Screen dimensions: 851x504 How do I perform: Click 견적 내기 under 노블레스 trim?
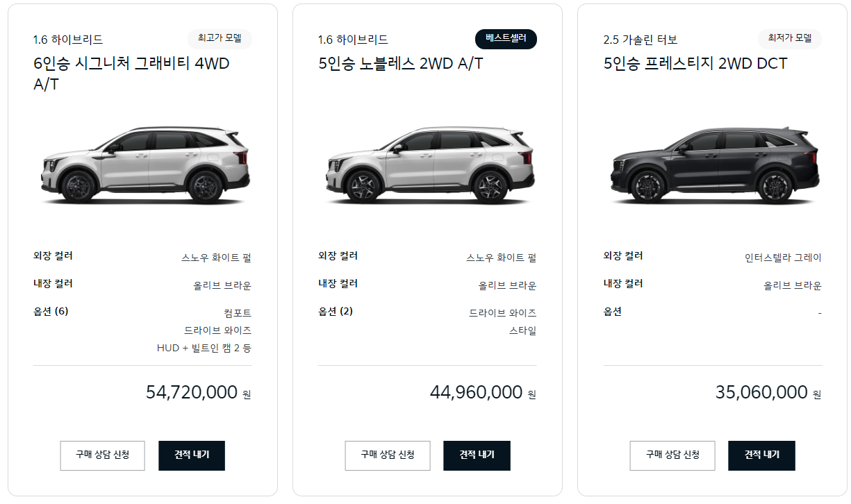[x=477, y=455]
